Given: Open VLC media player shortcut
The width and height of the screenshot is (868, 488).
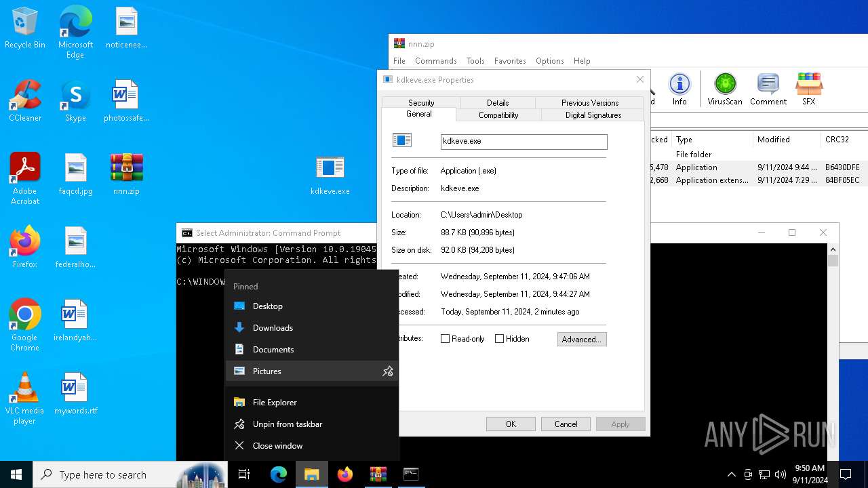Looking at the screenshot, I should click(x=25, y=399).
